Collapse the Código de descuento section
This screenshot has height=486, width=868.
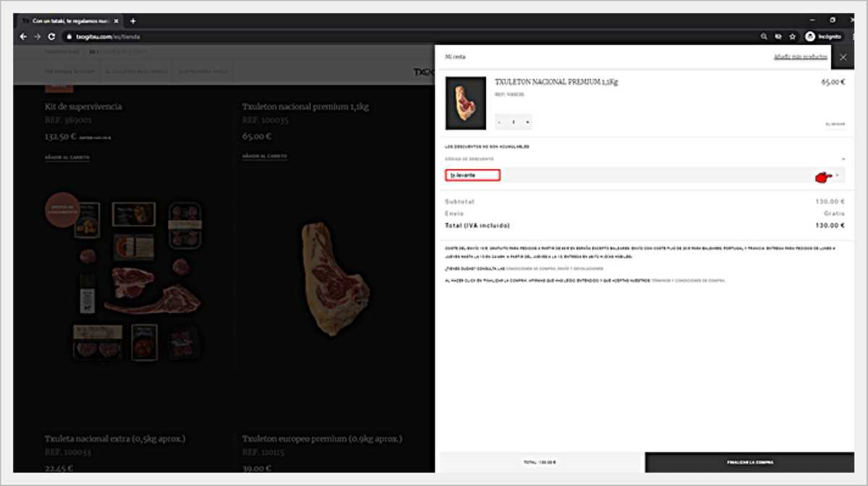coord(843,158)
